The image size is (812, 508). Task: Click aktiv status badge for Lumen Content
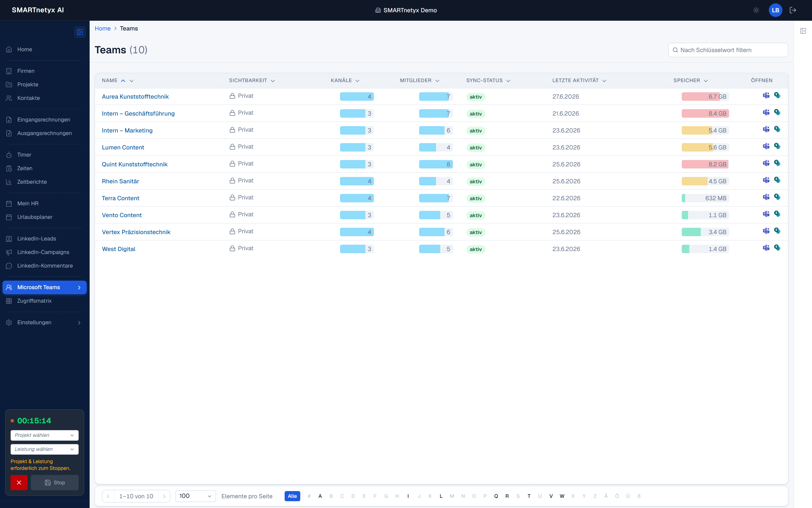click(x=476, y=148)
